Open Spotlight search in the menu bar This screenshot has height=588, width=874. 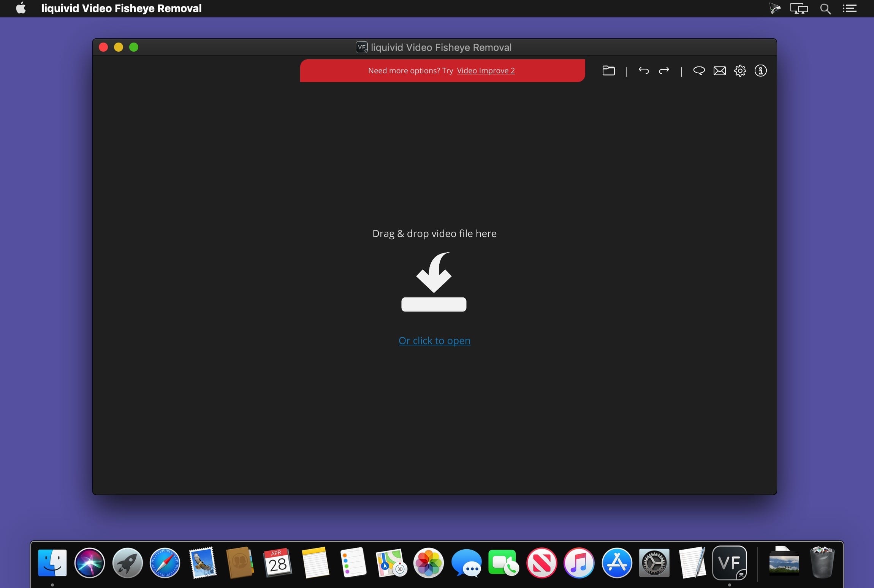(x=825, y=8)
